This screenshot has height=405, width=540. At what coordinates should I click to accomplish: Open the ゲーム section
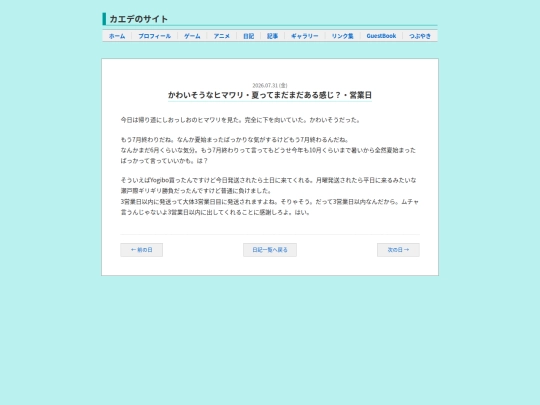point(192,36)
